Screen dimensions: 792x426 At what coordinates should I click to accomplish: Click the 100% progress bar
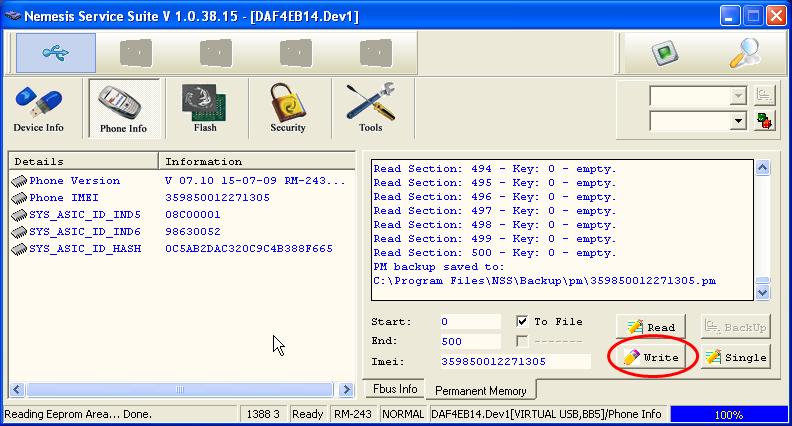[x=728, y=414]
